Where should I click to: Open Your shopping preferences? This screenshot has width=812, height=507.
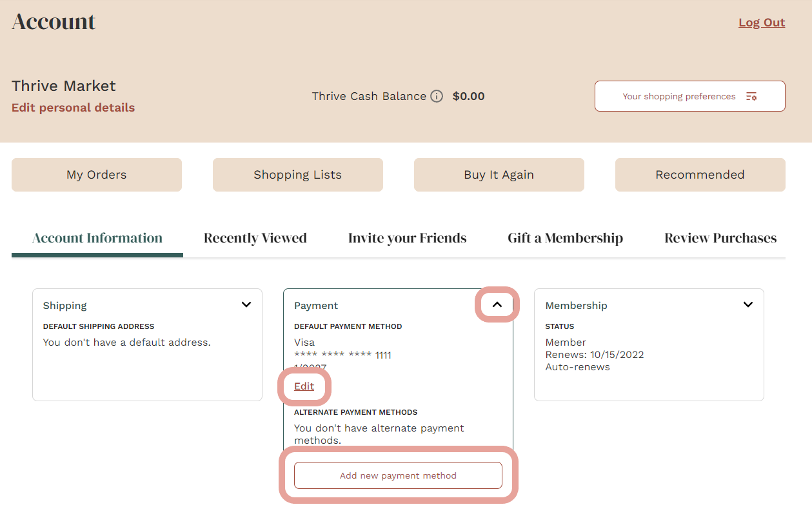coord(678,95)
